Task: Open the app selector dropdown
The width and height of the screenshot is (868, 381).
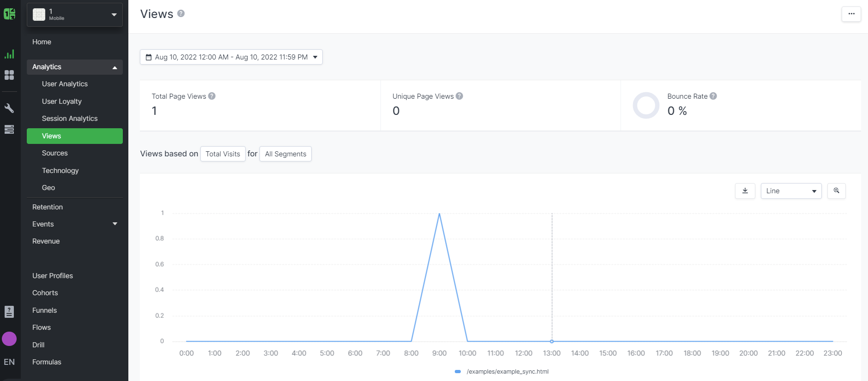Action: (75, 15)
